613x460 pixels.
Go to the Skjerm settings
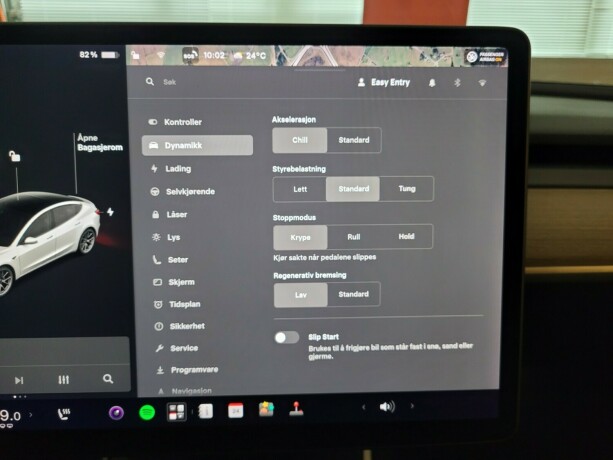click(174, 282)
